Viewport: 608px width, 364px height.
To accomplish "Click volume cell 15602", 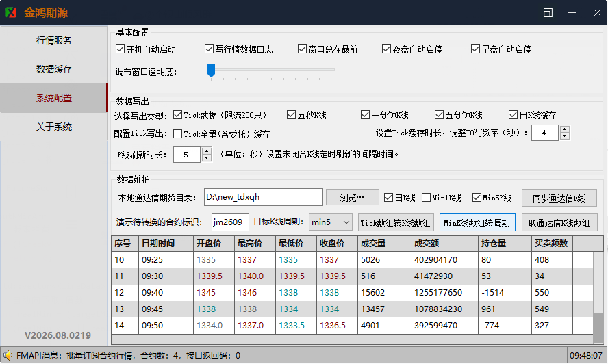I will (385, 293).
